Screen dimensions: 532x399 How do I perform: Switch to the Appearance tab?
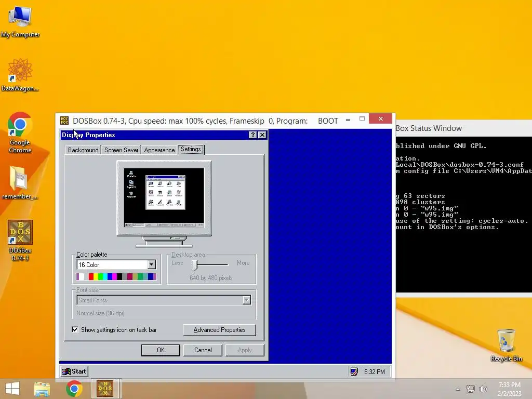tap(159, 150)
